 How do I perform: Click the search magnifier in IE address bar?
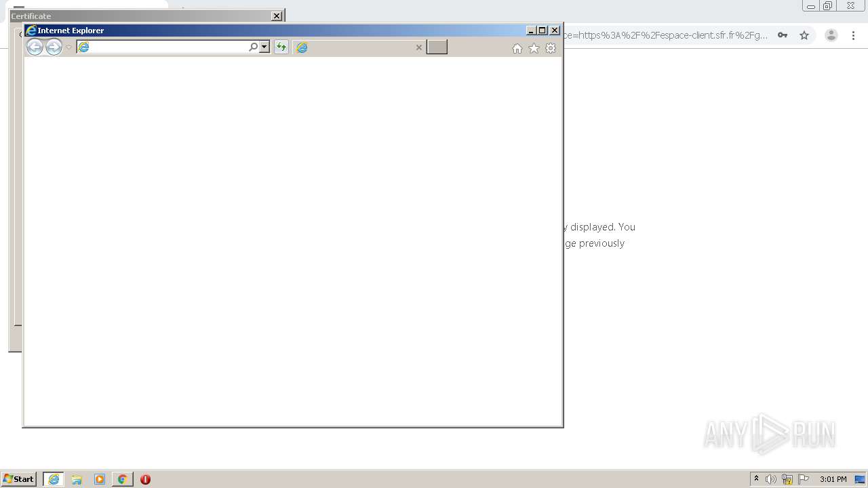254,47
